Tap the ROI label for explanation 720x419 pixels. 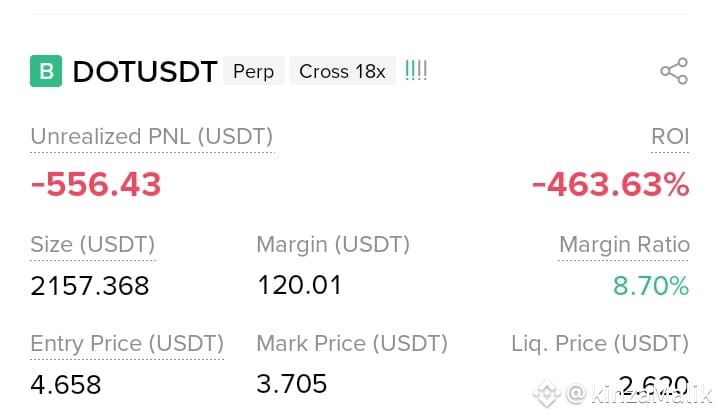[670, 136]
